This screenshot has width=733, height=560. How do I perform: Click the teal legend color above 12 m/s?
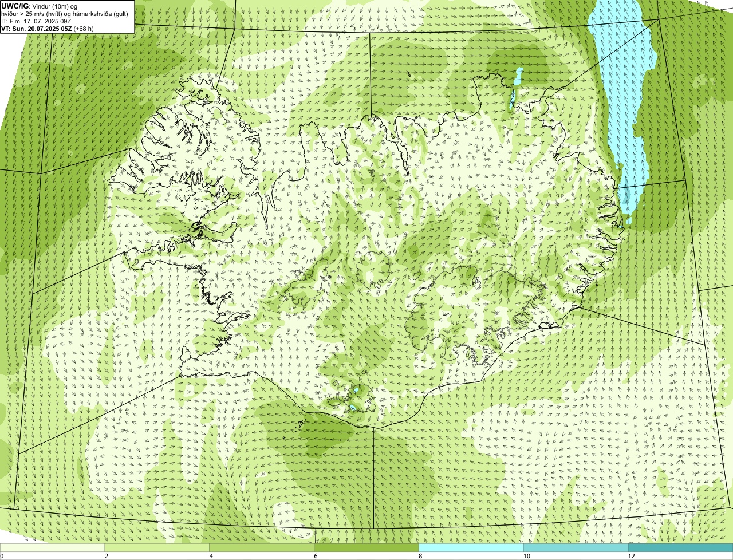(680, 547)
